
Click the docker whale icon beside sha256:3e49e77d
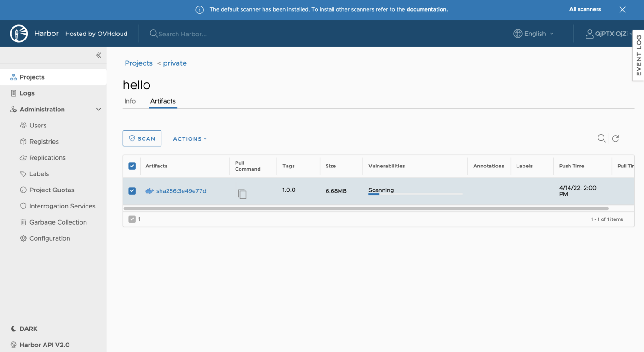149,190
